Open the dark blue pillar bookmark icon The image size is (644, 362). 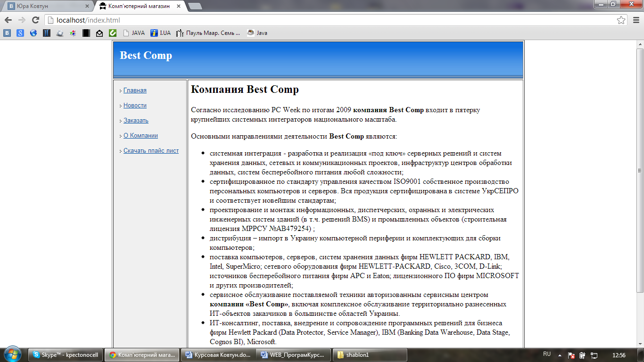pyautogui.click(x=47, y=33)
